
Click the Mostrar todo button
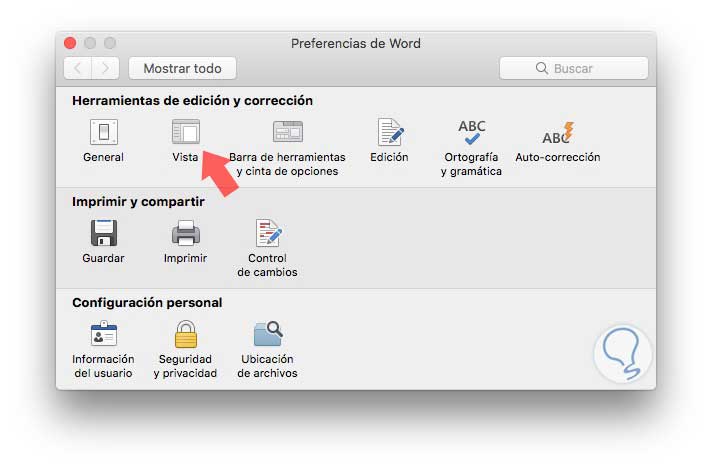coord(183,69)
